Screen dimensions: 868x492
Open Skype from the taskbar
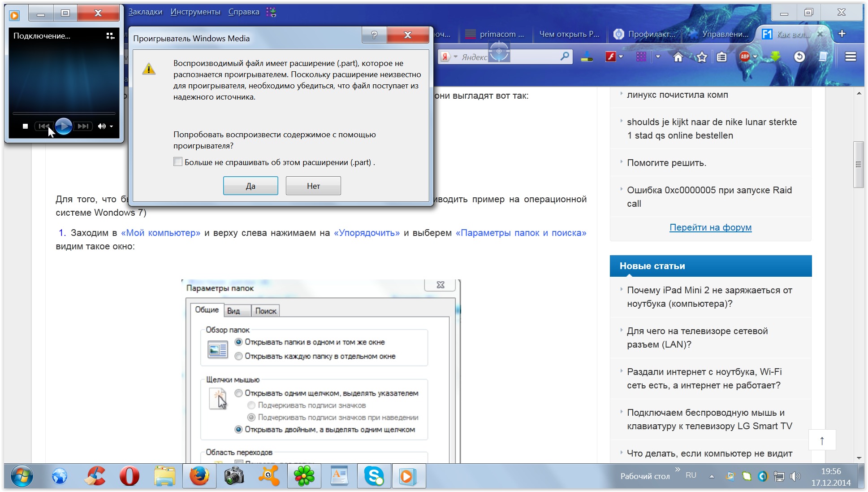374,476
